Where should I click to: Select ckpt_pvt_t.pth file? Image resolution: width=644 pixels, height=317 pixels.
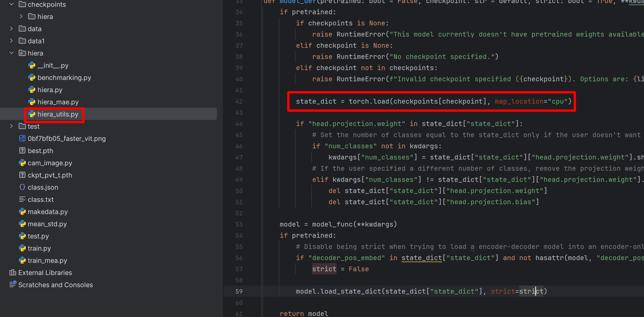(x=50, y=175)
